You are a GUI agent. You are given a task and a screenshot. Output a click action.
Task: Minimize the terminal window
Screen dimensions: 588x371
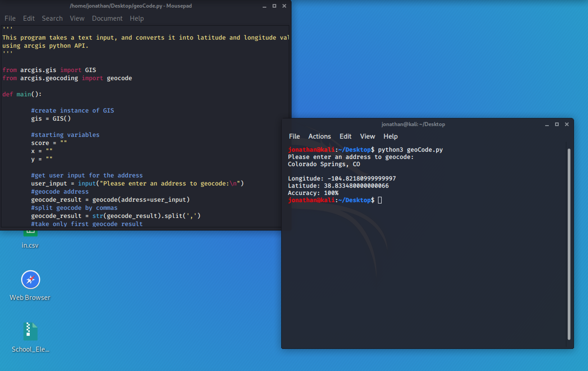(547, 124)
